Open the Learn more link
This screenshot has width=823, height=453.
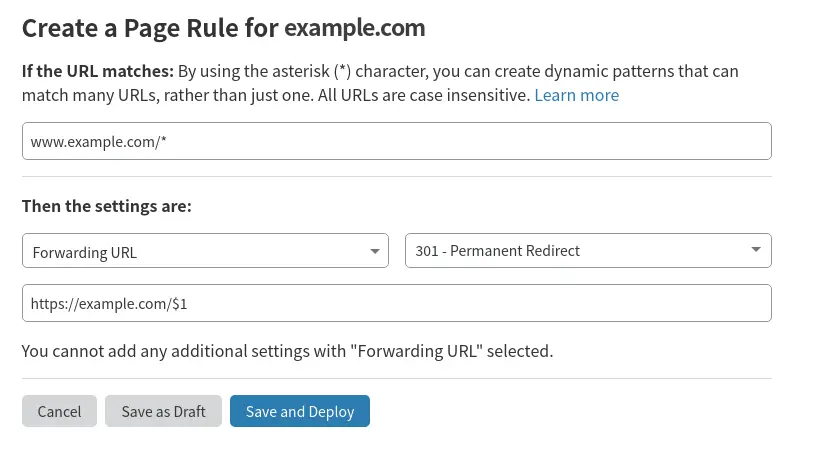576,95
